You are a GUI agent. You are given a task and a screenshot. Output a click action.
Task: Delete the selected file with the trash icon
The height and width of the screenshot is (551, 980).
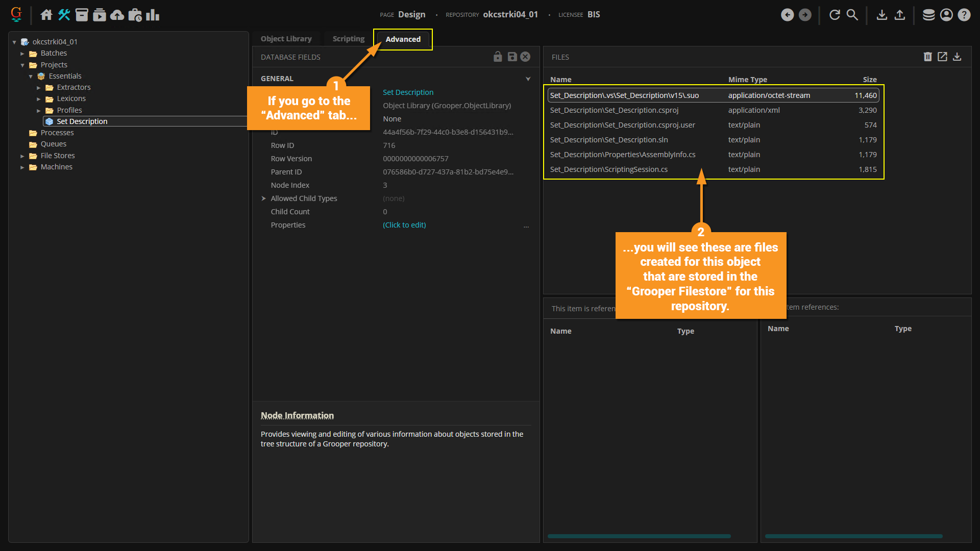click(927, 57)
